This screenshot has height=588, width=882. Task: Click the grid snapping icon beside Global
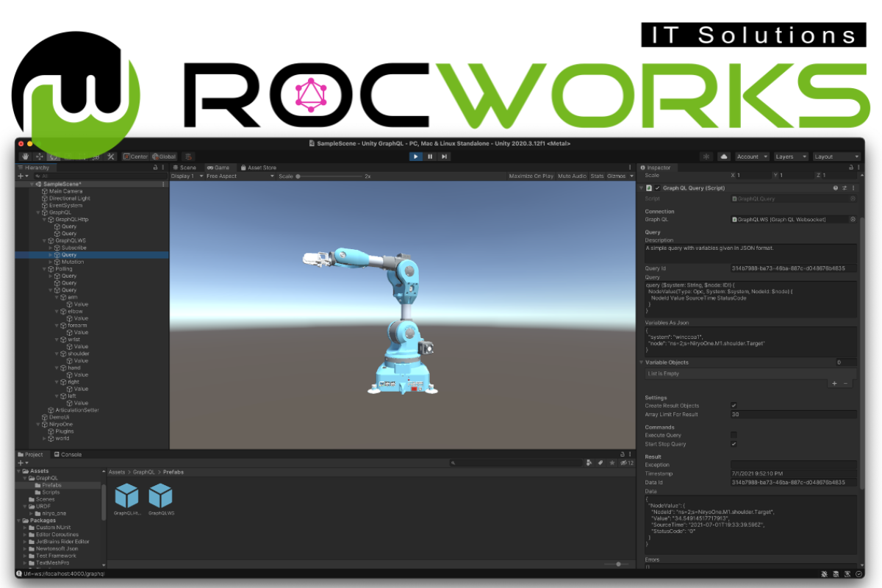tap(189, 157)
